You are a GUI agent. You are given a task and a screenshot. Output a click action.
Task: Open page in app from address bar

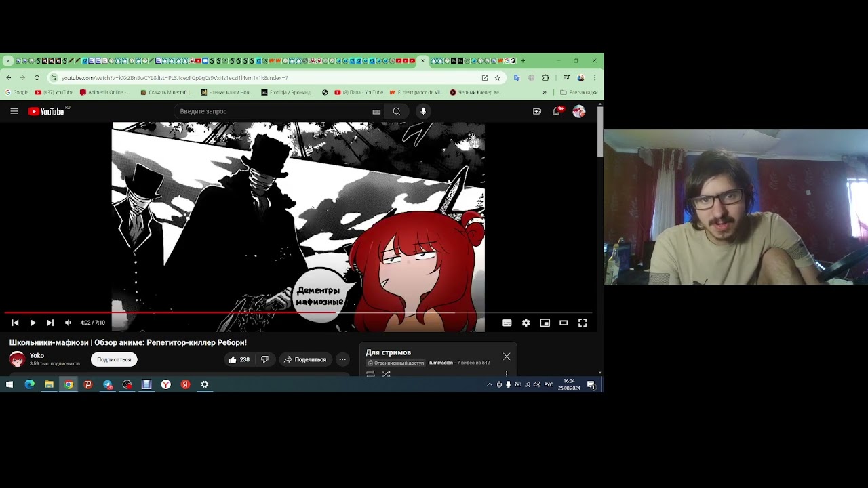click(485, 78)
